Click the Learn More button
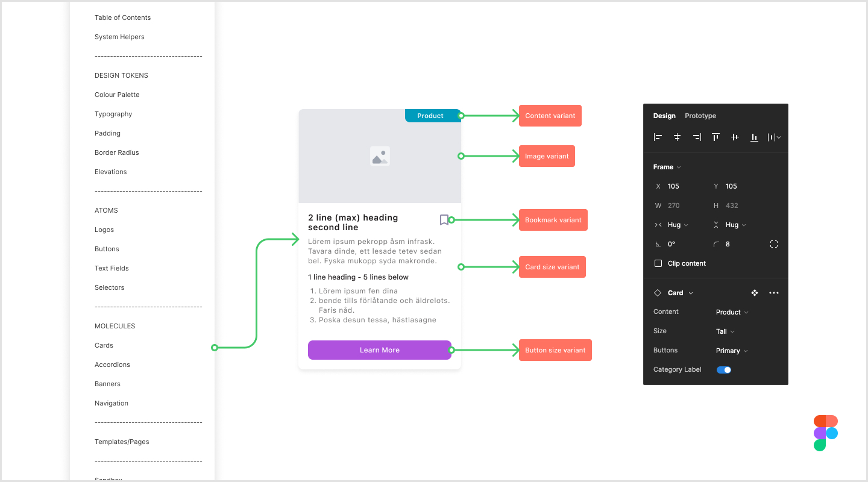Screen dimensions: 868x482 pos(380,350)
